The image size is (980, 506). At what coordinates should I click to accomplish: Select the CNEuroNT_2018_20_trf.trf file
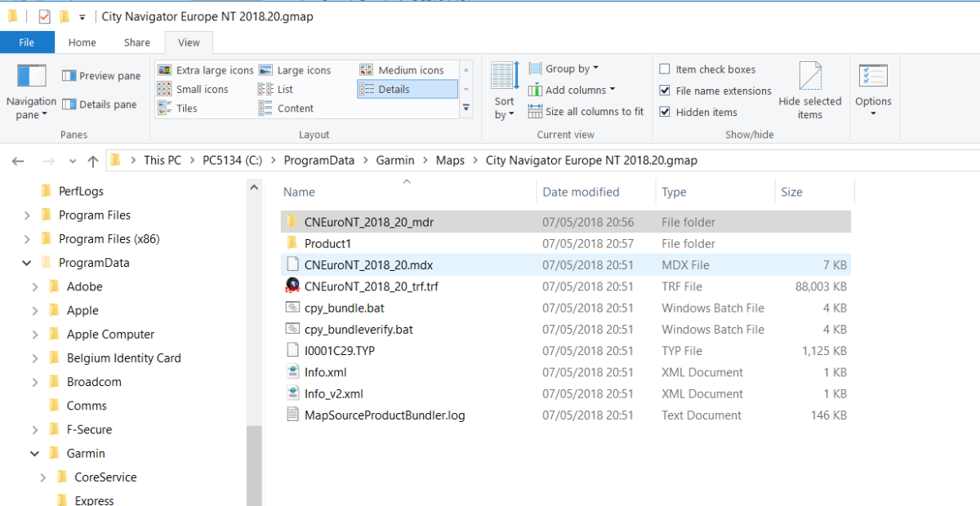tap(565, 286)
